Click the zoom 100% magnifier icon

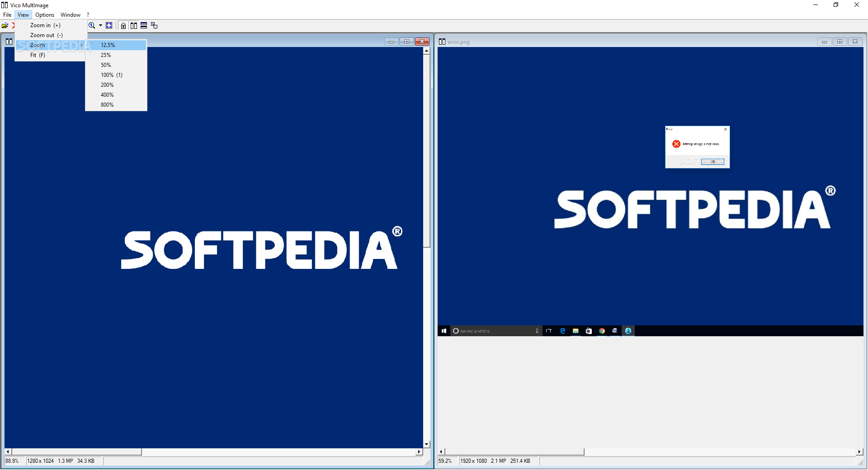[92, 25]
